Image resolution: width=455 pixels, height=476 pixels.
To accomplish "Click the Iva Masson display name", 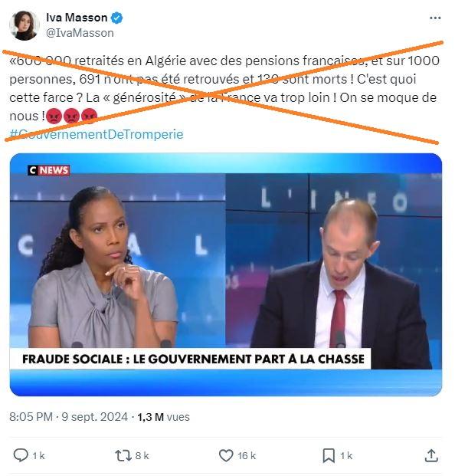I will [77, 18].
